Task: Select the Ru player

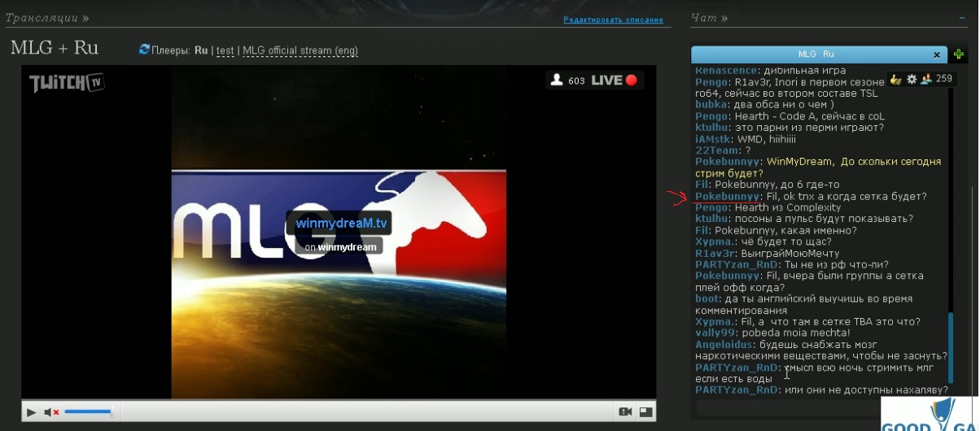Action: (201, 50)
